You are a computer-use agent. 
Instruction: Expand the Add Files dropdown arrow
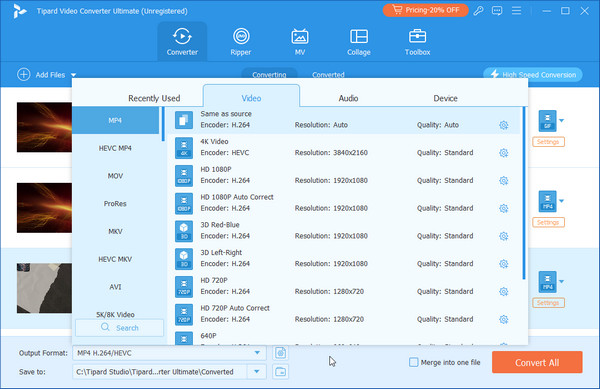click(x=73, y=75)
